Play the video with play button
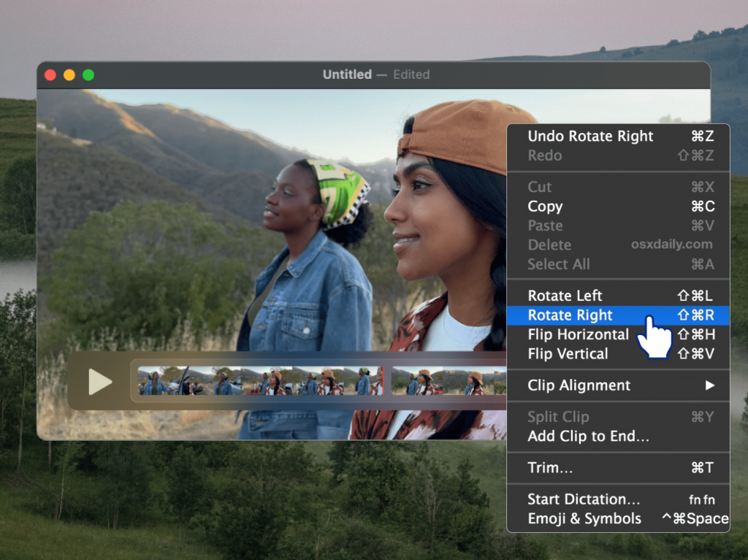This screenshot has height=560, width=748. 99,382
